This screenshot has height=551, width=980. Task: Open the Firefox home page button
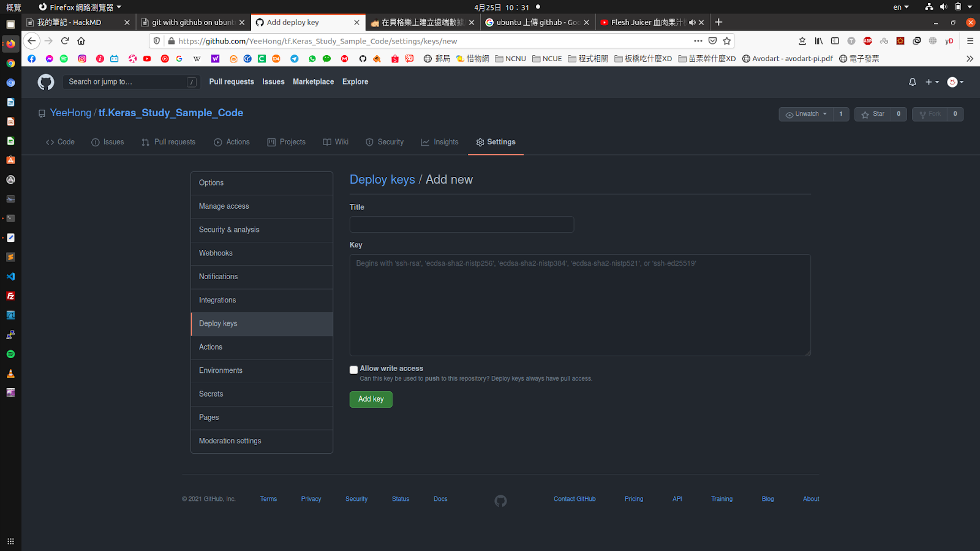pyautogui.click(x=81, y=41)
